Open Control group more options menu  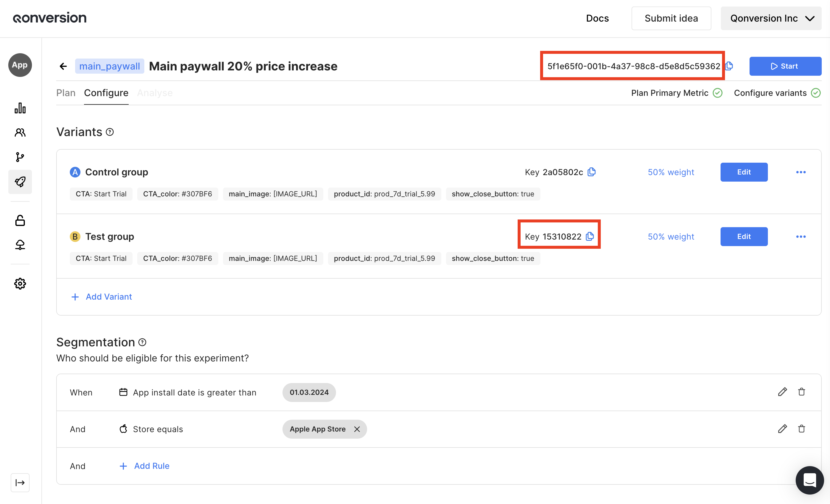coord(801,172)
